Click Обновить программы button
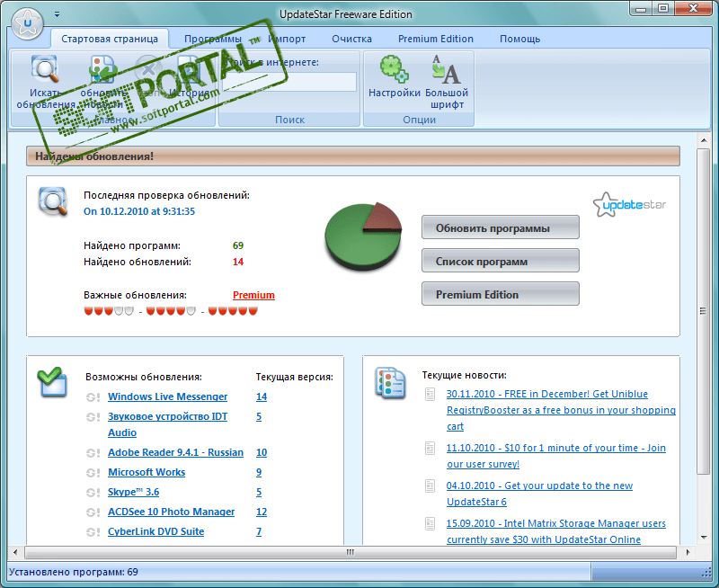This screenshot has width=719, height=588. [x=501, y=227]
